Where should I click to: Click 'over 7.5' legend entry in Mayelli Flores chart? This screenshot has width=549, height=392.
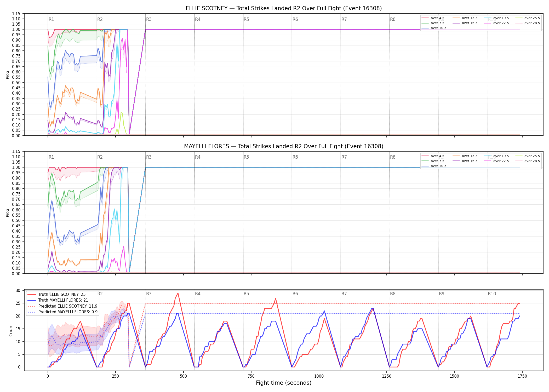433,161
